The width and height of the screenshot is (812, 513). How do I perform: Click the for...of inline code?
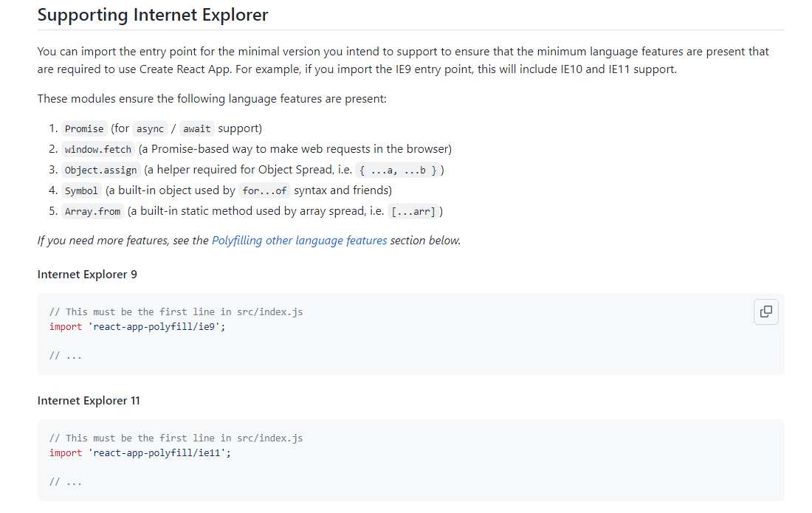(264, 190)
